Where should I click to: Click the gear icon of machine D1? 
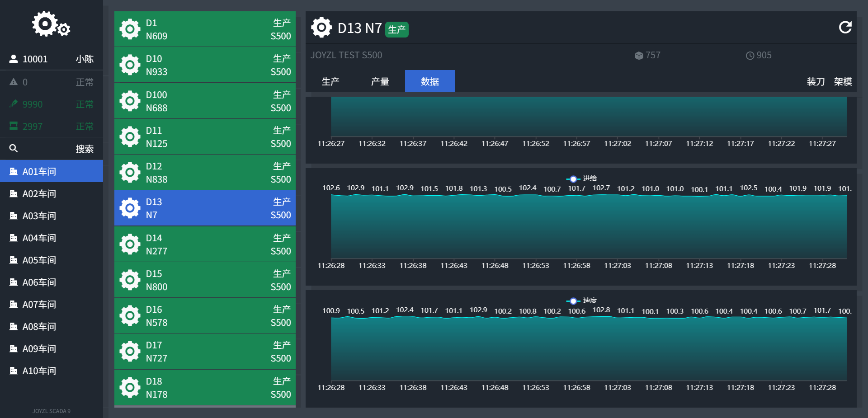coord(130,29)
